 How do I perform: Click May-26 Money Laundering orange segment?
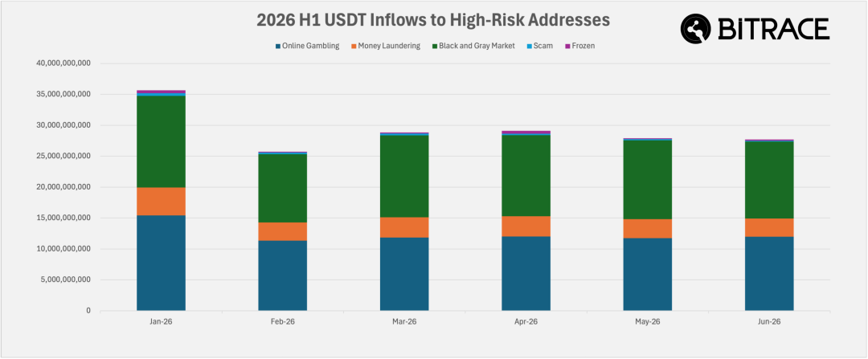[648, 228]
